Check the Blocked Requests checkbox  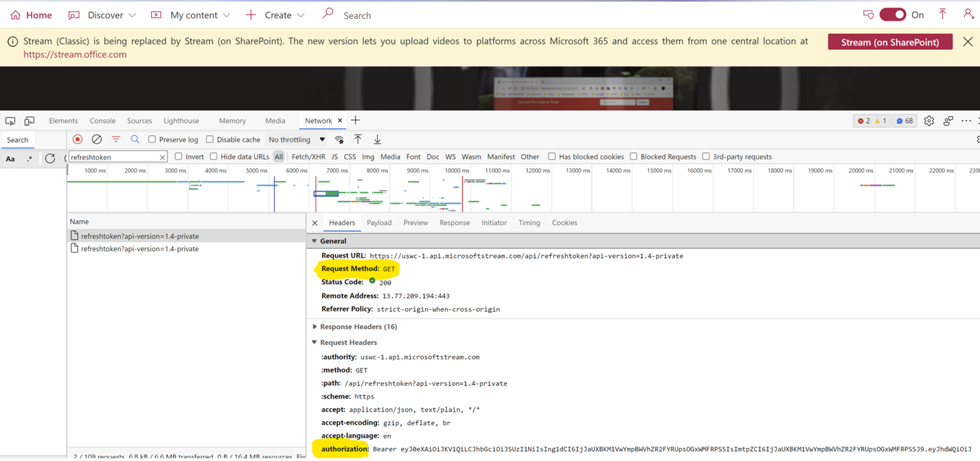pyautogui.click(x=633, y=156)
